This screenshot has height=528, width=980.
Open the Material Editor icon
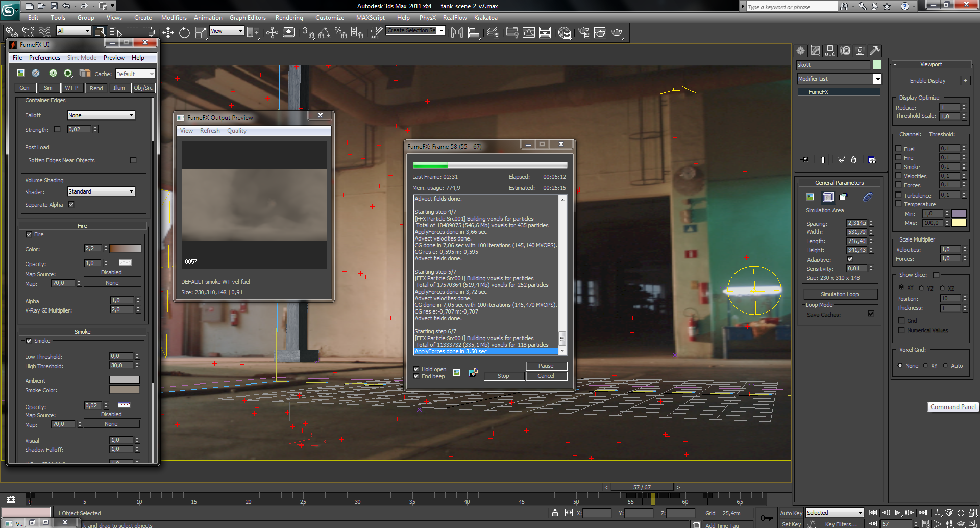point(565,33)
